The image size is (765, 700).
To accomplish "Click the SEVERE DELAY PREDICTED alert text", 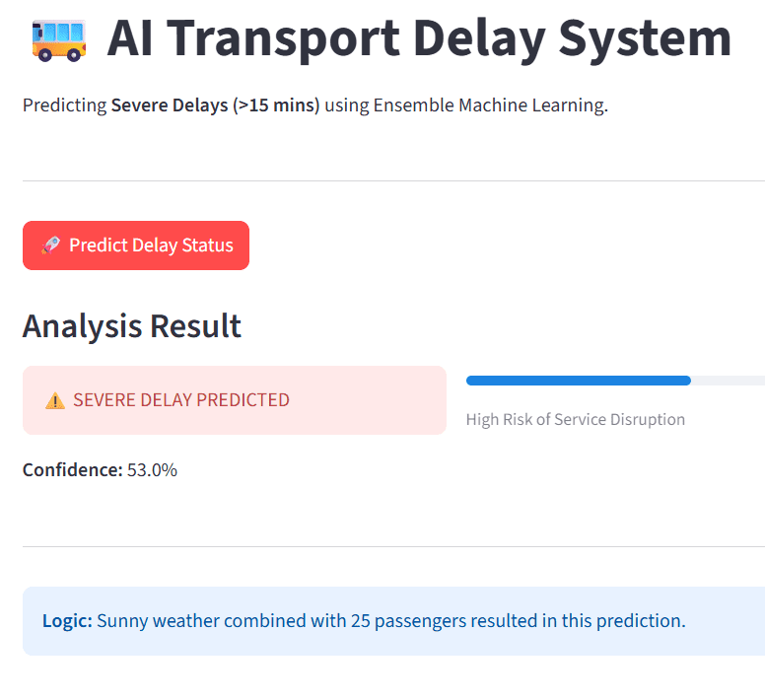I will pos(181,400).
